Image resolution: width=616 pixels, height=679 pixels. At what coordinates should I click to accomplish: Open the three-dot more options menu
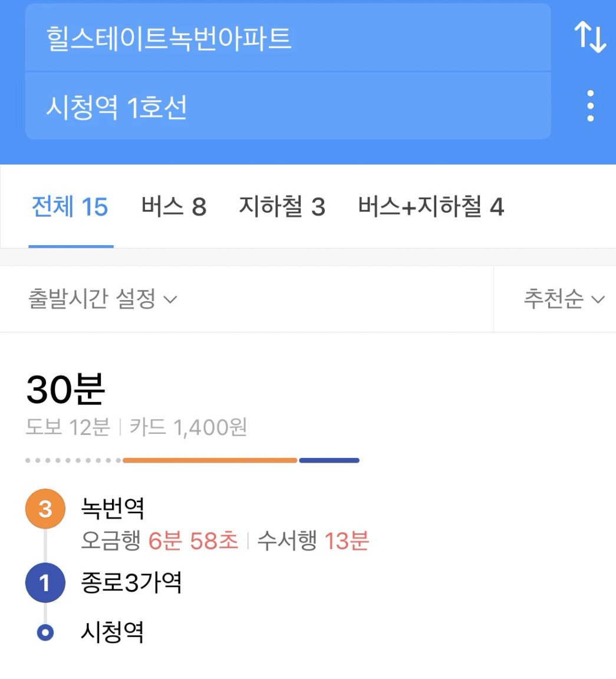(590, 106)
